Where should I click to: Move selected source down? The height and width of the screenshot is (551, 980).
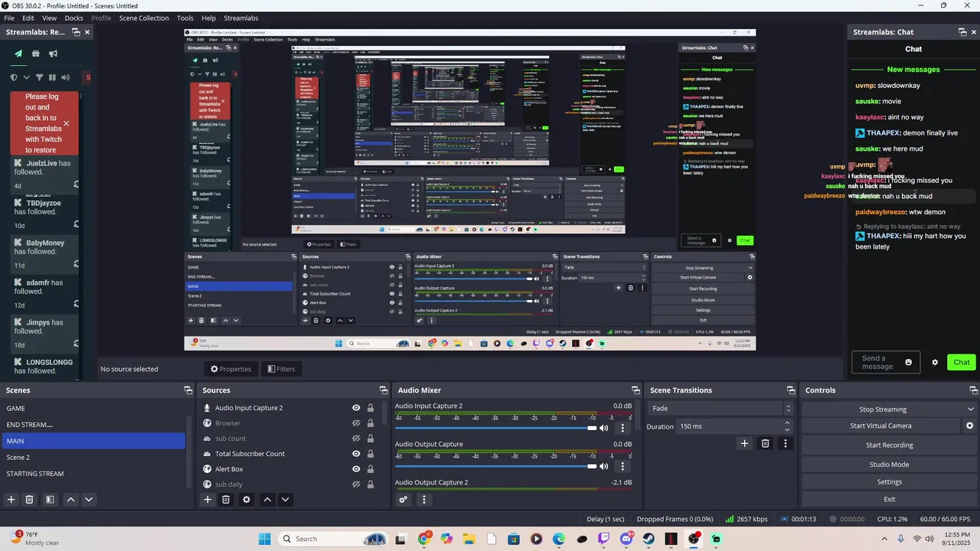[x=285, y=500]
